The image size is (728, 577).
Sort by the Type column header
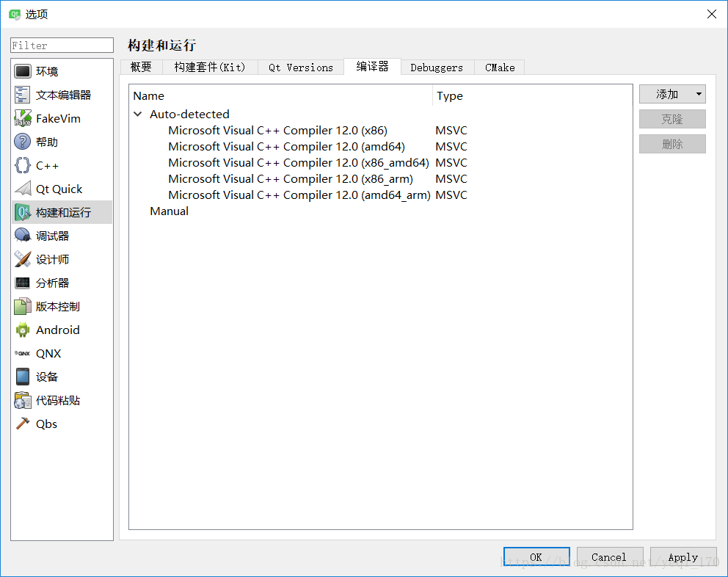click(533, 95)
